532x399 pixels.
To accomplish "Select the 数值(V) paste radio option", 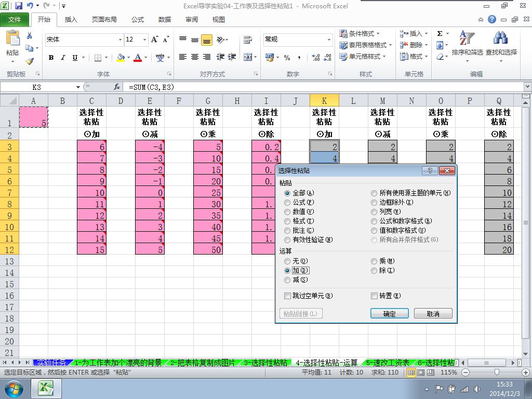I will click(287, 212).
